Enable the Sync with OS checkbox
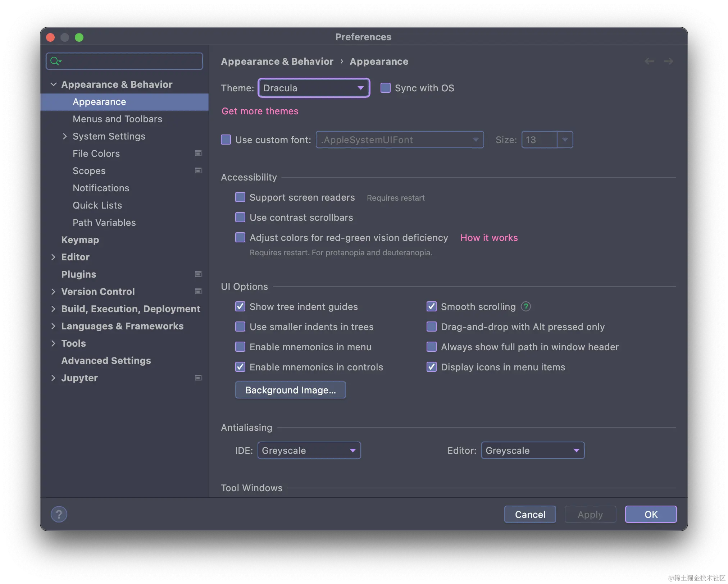The width and height of the screenshot is (728, 584). point(386,88)
